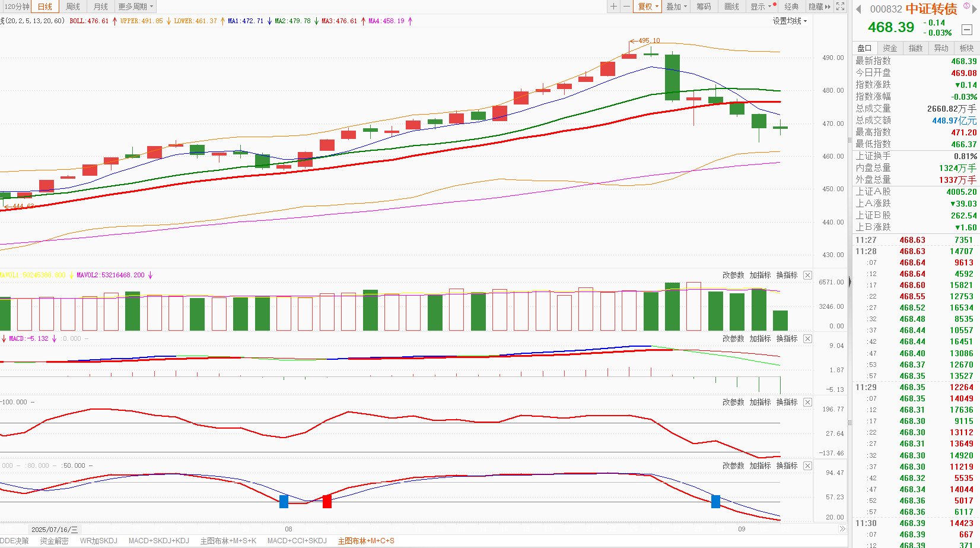Expand hidden panel via 隐藏 button

820,7
